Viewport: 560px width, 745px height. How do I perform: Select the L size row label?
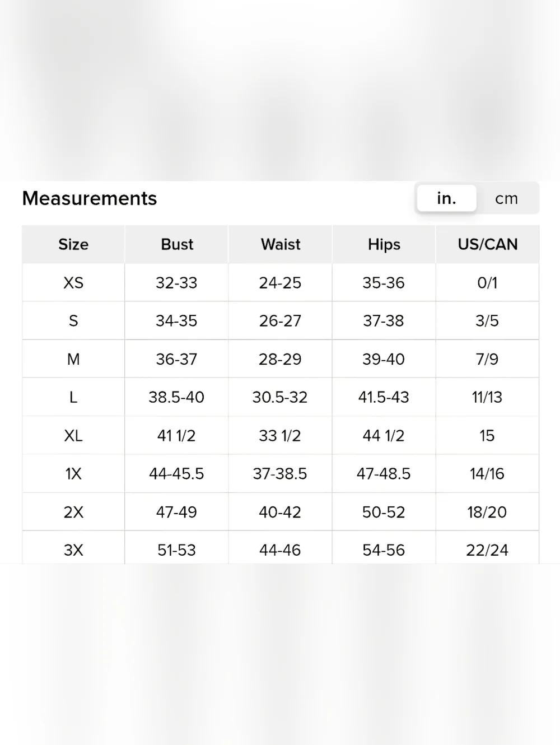[x=73, y=397]
